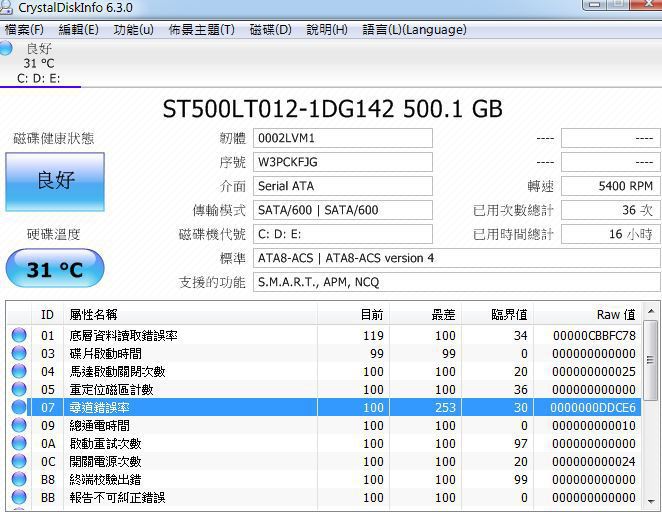Click the ATA8-ACS standard field
662x512 pixels.
point(456,258)
